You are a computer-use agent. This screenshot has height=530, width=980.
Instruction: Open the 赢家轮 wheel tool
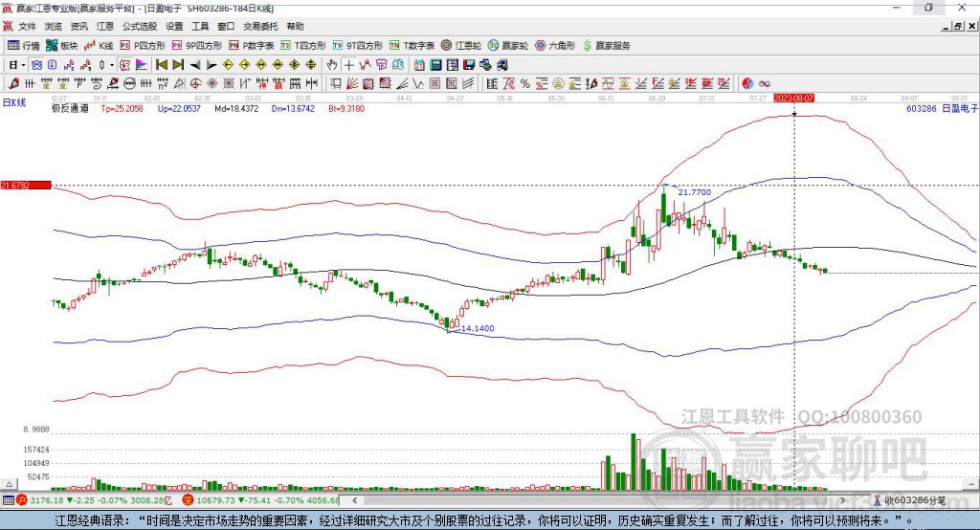[508, 46]
